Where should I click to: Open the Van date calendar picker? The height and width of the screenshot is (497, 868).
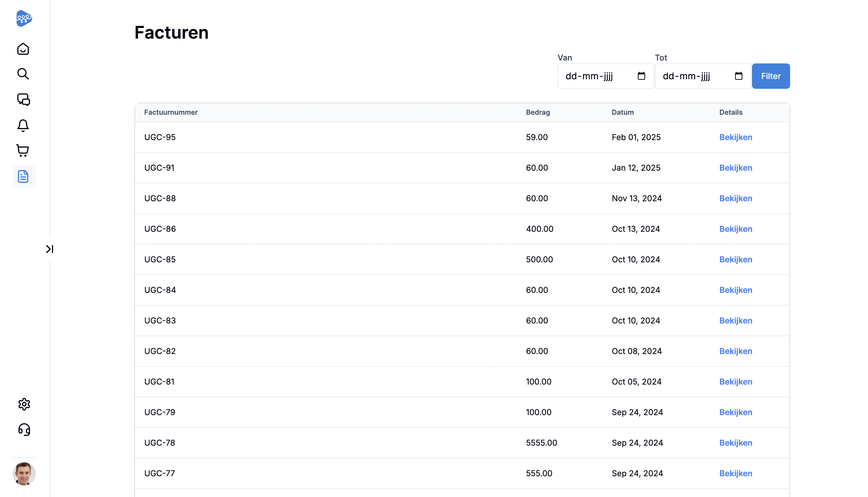coord(641,76)
